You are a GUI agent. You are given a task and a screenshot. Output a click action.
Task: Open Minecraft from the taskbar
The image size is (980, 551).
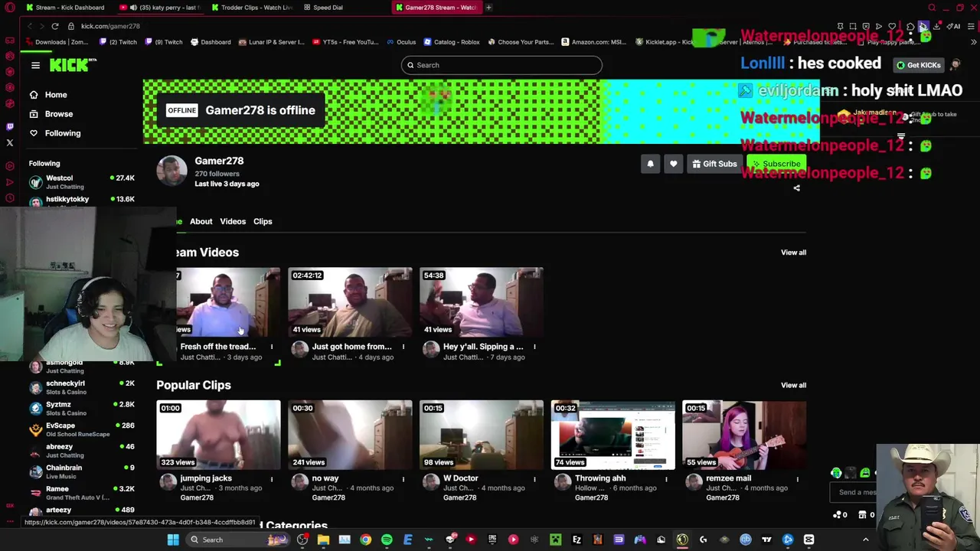coord(555,540)
